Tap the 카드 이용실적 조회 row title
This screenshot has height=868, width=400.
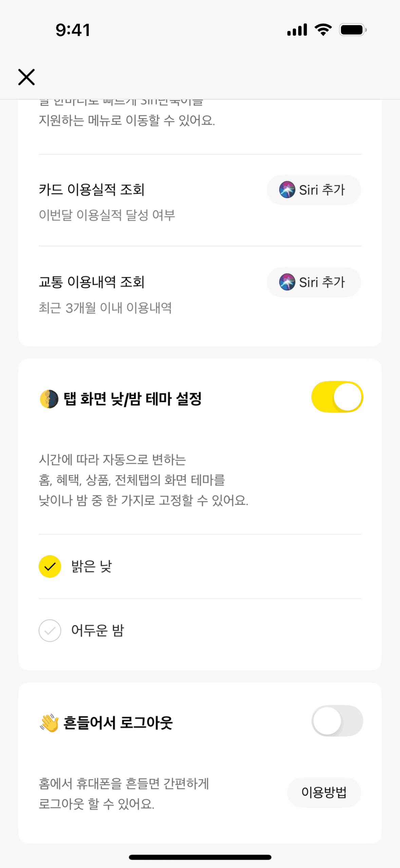point(92,189)
